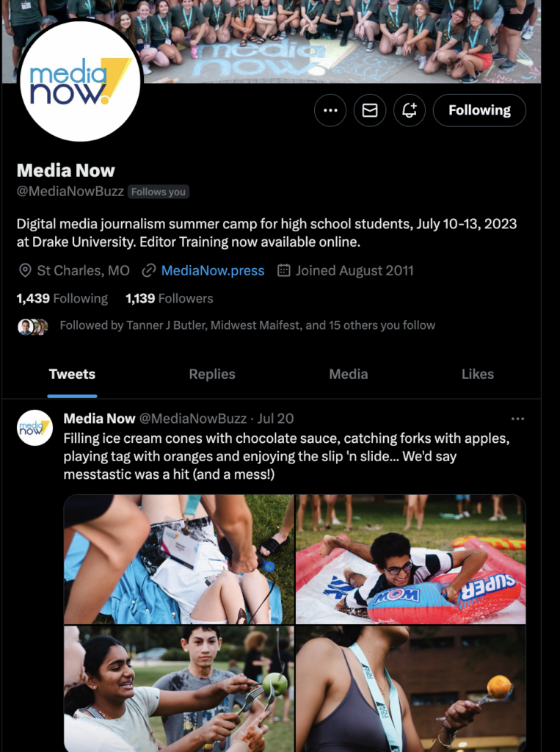Open the tweet's three-dot more menu
Image resolution: width=560 pixels, height=752 pixels.
coord(517,419)
